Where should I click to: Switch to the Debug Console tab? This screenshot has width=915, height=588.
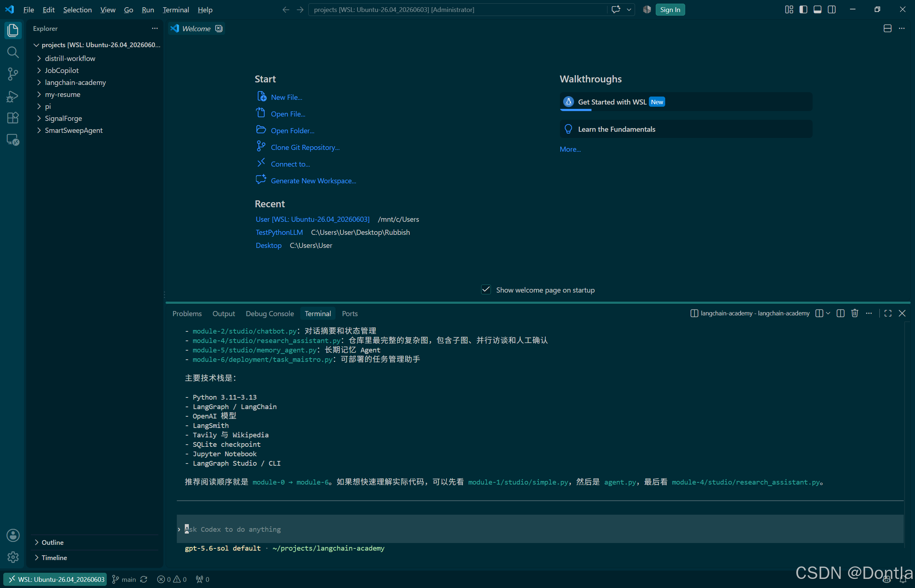[x=270, y=314]
